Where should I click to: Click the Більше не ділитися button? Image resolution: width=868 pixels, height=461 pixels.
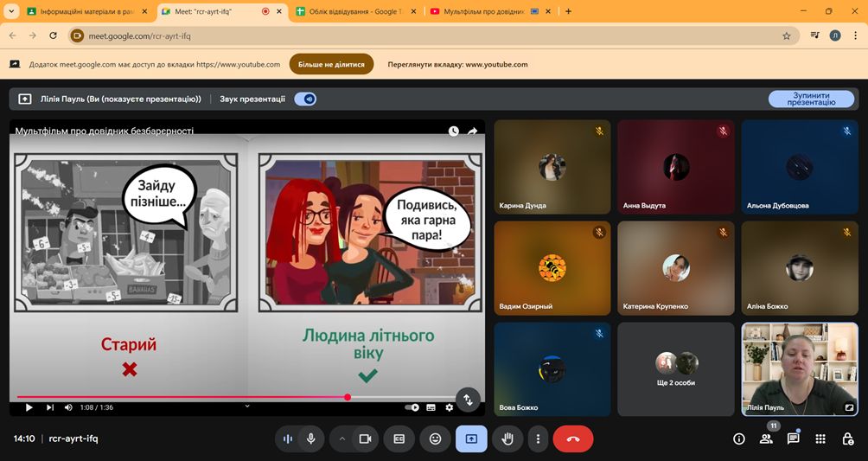pos(331,64)
